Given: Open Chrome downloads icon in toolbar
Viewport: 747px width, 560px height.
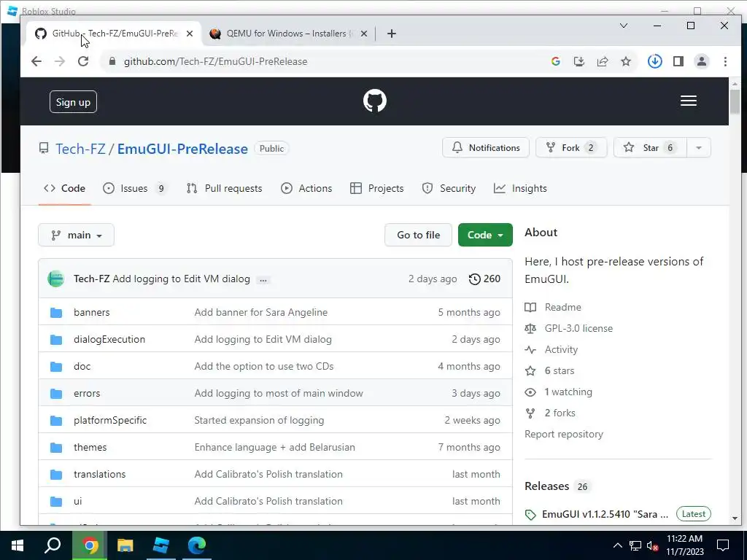Looking at the screenshot, I should click(654, 61).
